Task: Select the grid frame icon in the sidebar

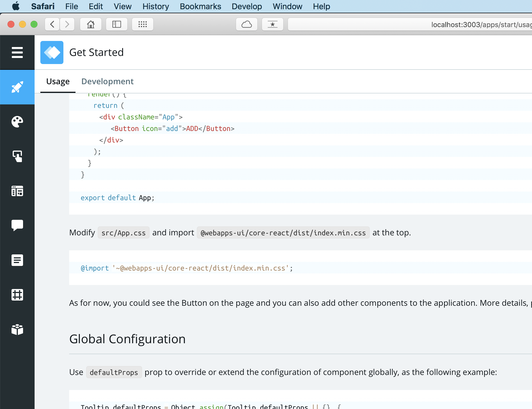Action: 17,294
